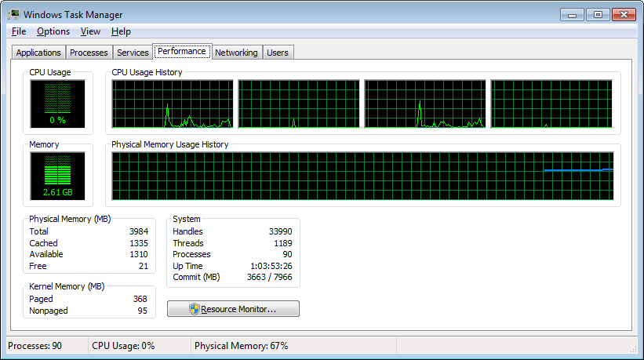Screen dimensions: 644x360
Task: Click the Task Manager title bar icon
Action: pyautogui.click(x=14, y=14)
